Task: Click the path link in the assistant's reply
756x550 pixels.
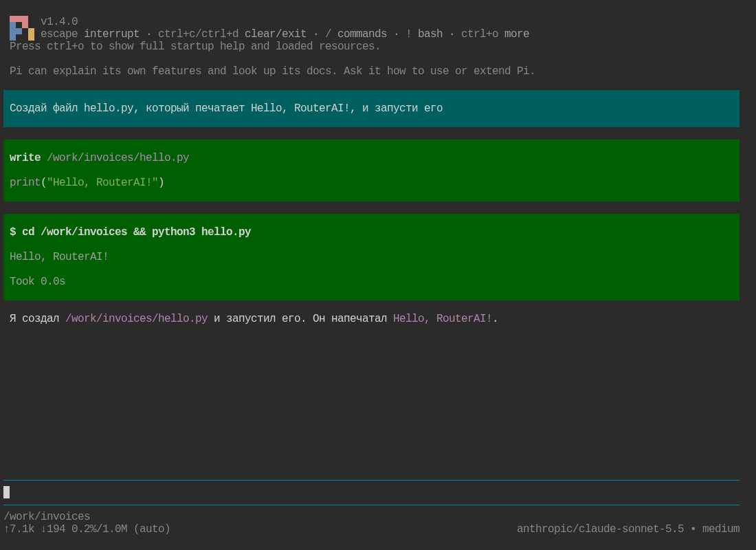Action: click(137, 318)
